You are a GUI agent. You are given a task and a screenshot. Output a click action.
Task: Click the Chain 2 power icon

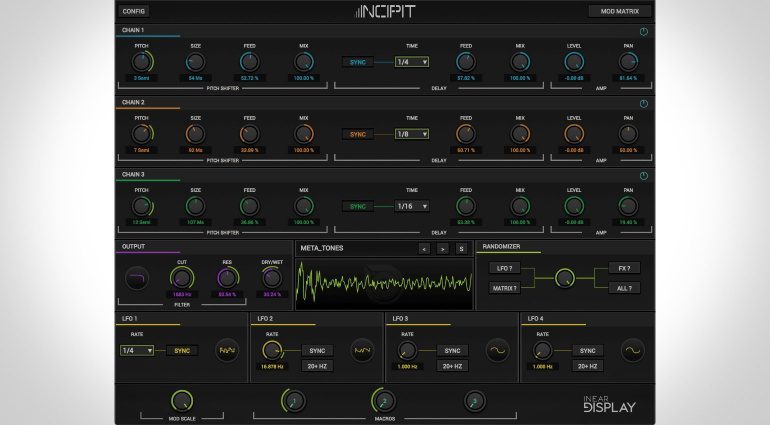(x=643, y=103)
